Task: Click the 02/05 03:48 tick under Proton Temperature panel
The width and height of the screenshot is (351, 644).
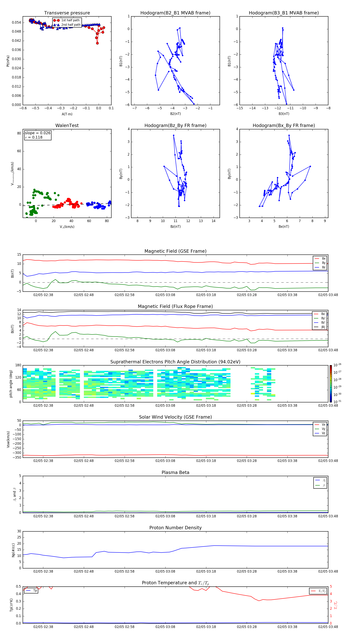Action: point(328,627)
